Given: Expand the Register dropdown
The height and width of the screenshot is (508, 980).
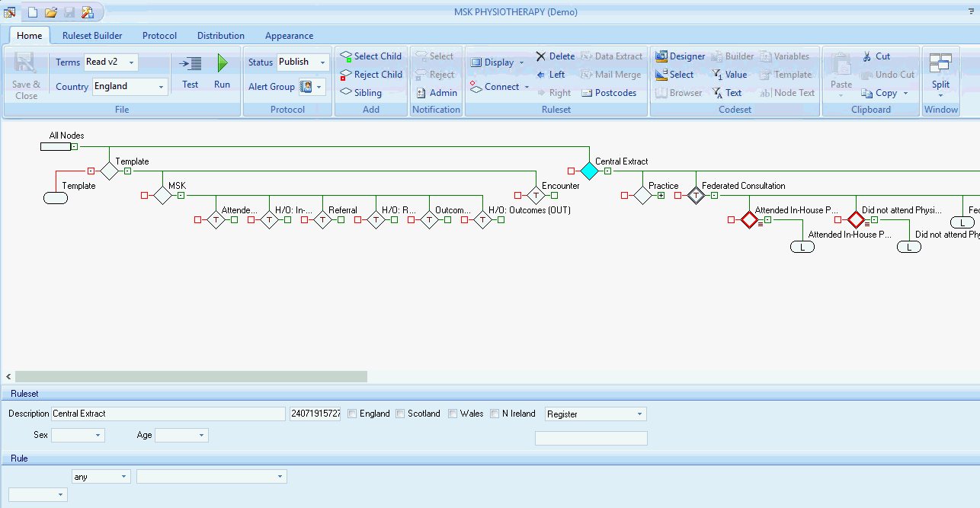Looking at the screenshot, I should click(639, 414).
